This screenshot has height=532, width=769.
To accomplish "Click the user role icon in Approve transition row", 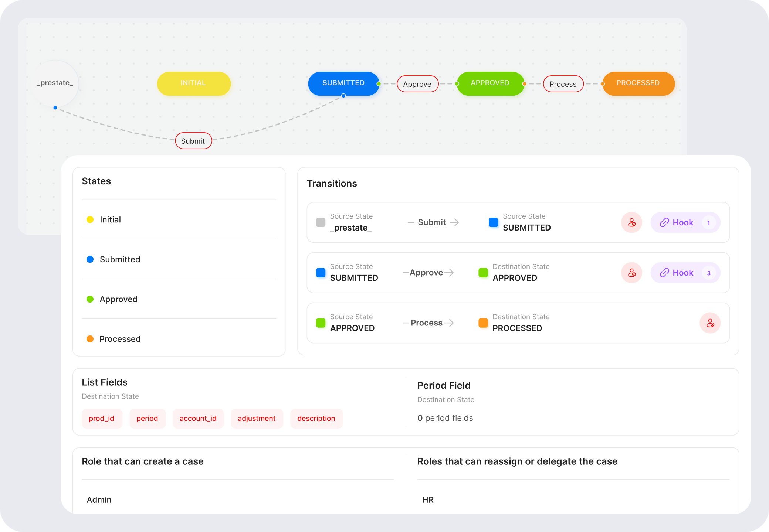I will (x=631, y=273).
